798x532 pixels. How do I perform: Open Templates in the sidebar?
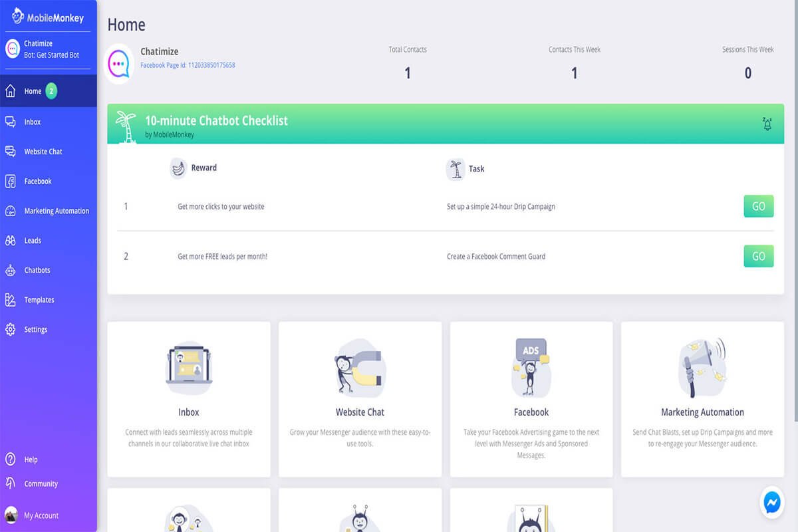pyautogui.click(x=49, y=300)
